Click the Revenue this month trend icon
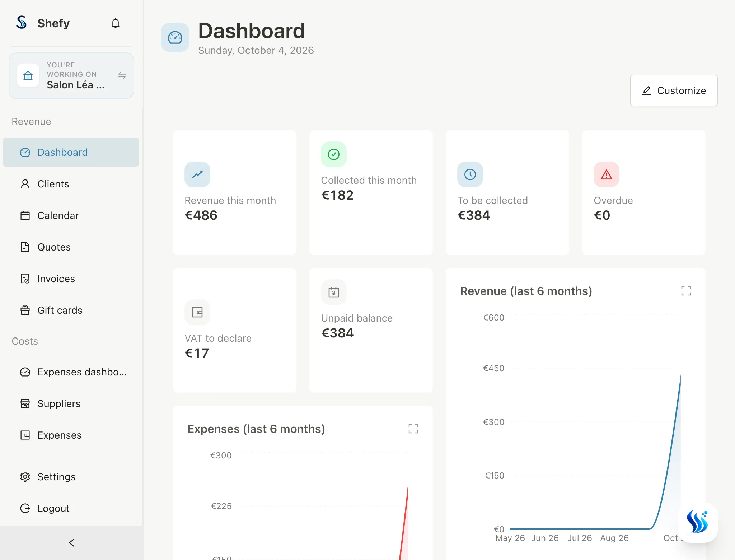This screenshot has width=735, height=560. pos(197,174)
